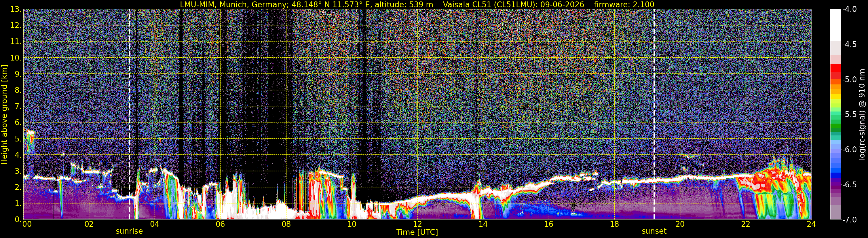Click the 5 km height tick label
Screen dimensions: 868x238
click(18, 139)
